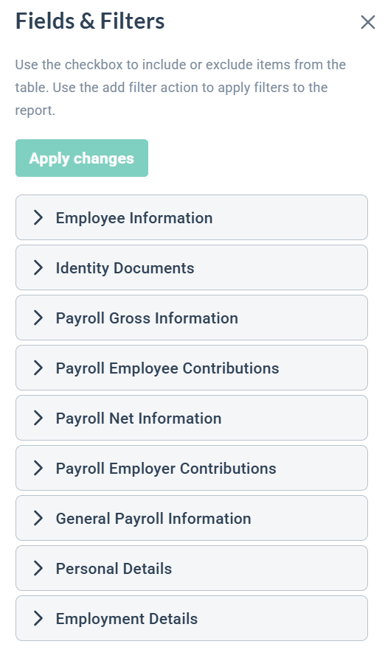Expand chevron beside Identity Documents
This screenshot has width=385, height=655.
38,268
